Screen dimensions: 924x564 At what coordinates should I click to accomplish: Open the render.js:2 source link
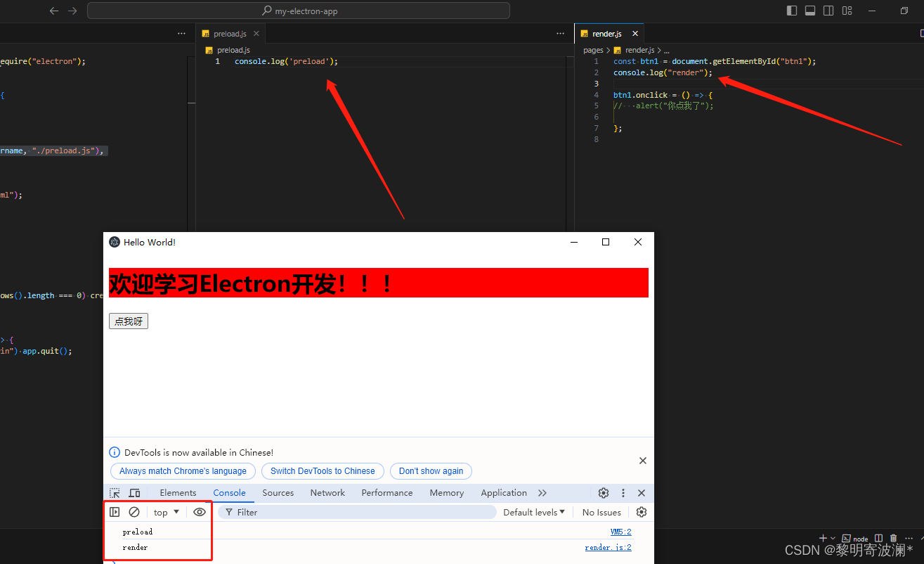point(608,548)
